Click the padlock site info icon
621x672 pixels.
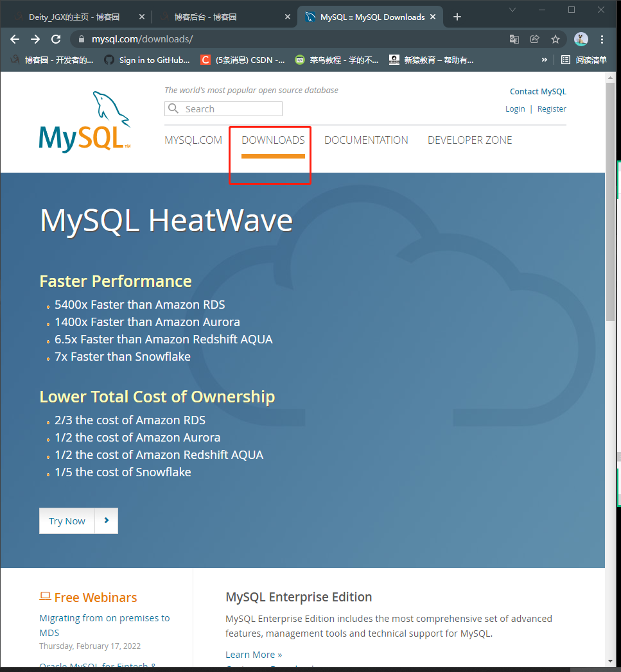pyautogui.click(x=82, y=39)
